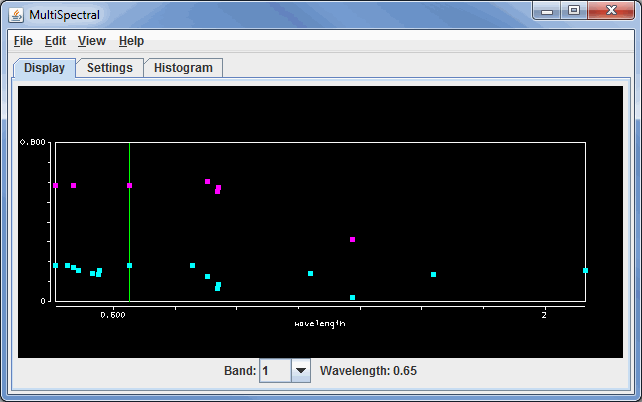
Task: Open the Help menu
Action: tap(131, 41)
